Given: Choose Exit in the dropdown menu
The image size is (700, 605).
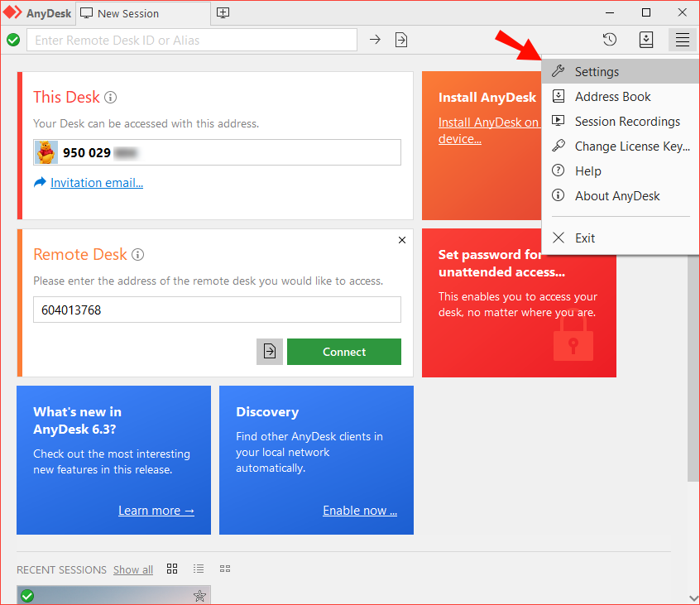Looking at the screenshot, I should pos(620,238).
